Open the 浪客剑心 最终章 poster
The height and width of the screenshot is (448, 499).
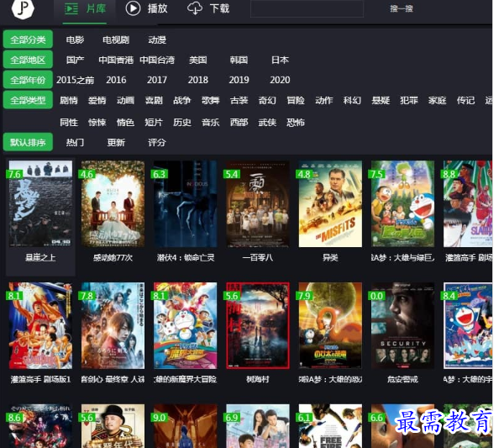[113, 326]
